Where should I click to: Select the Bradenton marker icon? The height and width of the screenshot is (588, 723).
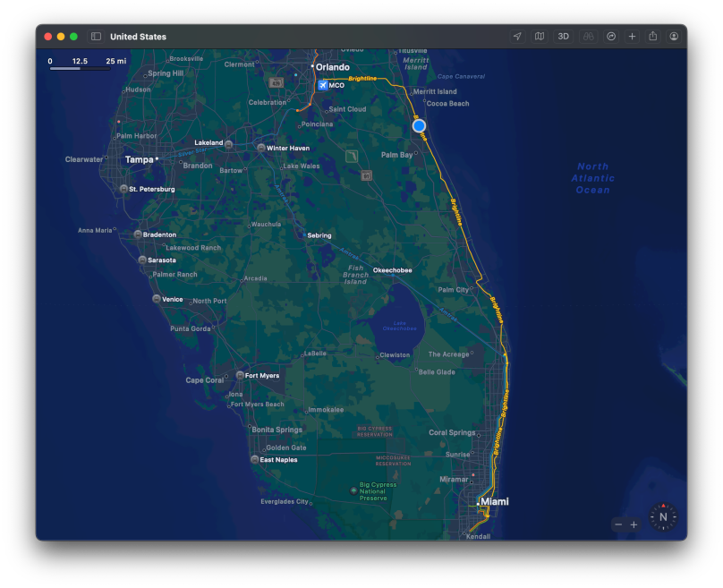(138, 234)
